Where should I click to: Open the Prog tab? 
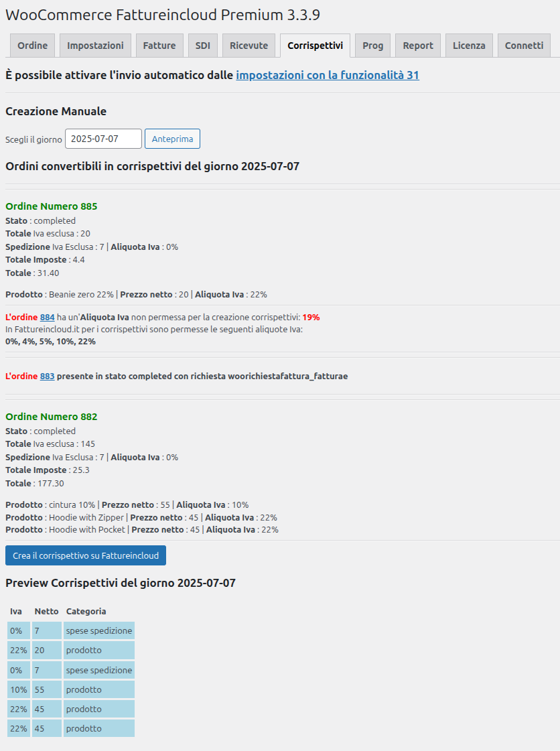[372, 46]
